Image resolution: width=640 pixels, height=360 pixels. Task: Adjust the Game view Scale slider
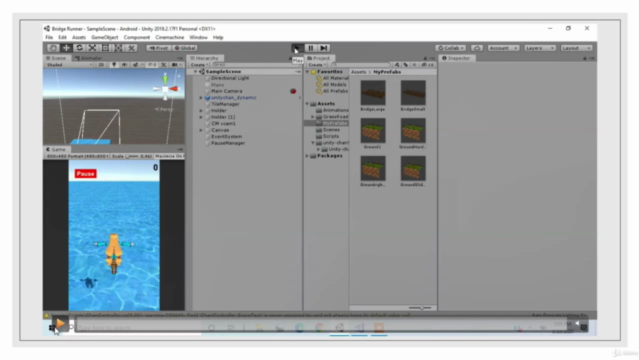pyautogui.click(x=132, y=156)
